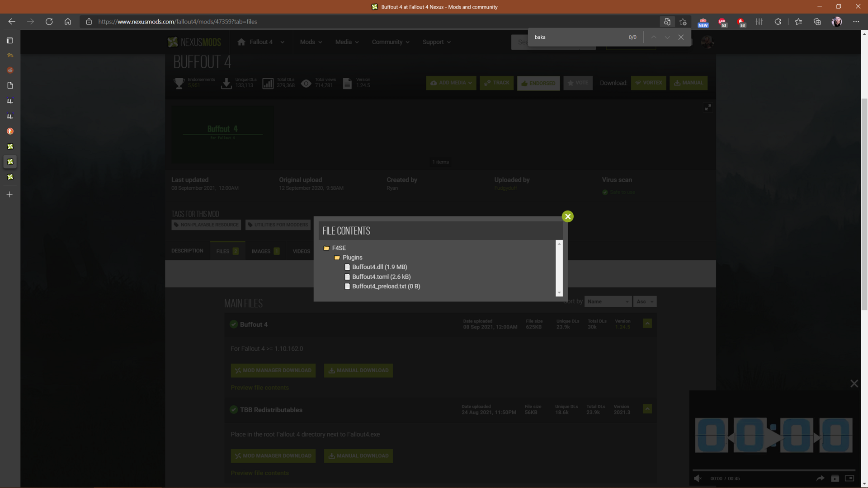Screen dimensions: 868x488
Task: Switch to the Images tab
Action: 265,251
